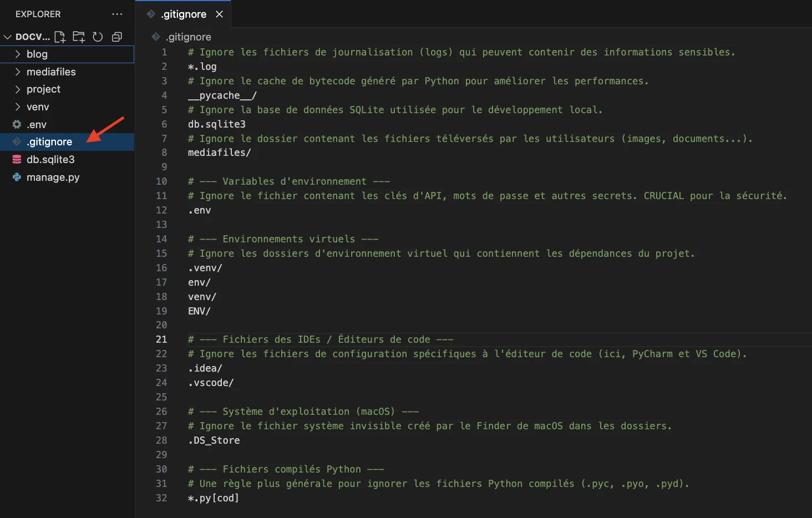Expand the venv folder chevron
This screenshot has height=518, width=812.
point(18,107)
